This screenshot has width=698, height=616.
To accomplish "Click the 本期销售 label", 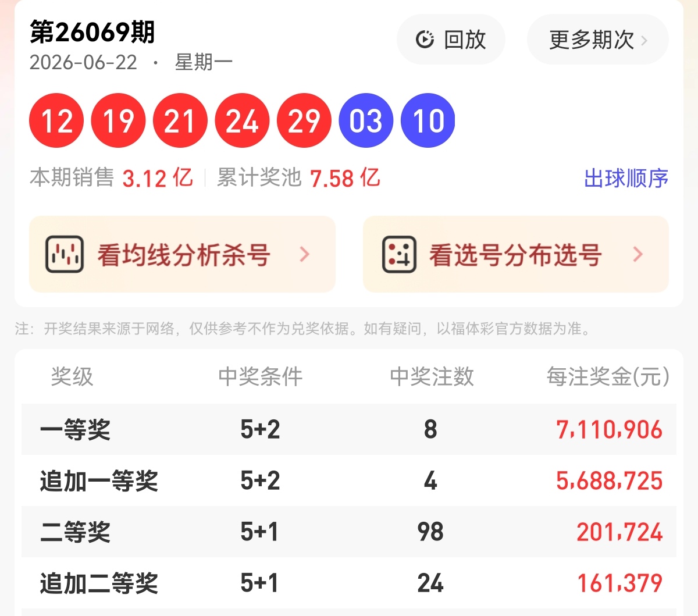I will [x=72, y=177].
